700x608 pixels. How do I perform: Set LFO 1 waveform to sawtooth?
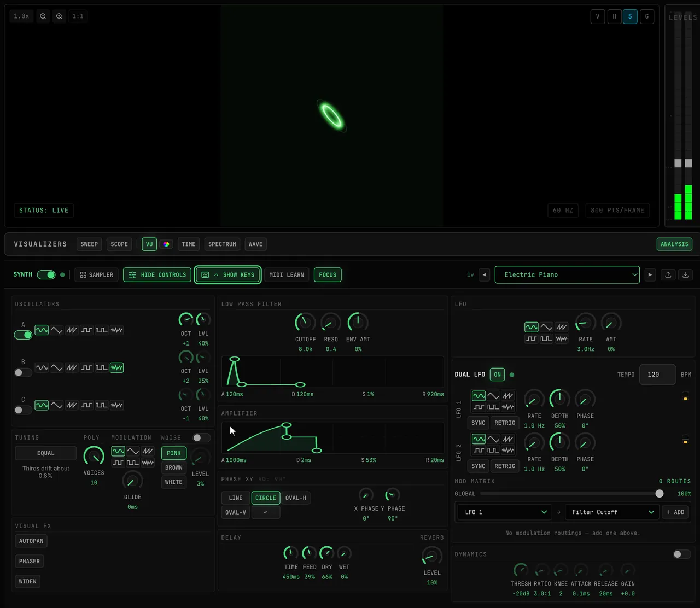508,396
